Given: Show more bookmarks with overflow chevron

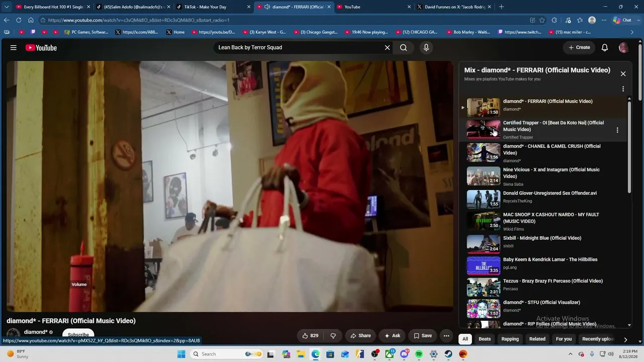Looking at the screenshot, I should (x=632, y=32).
